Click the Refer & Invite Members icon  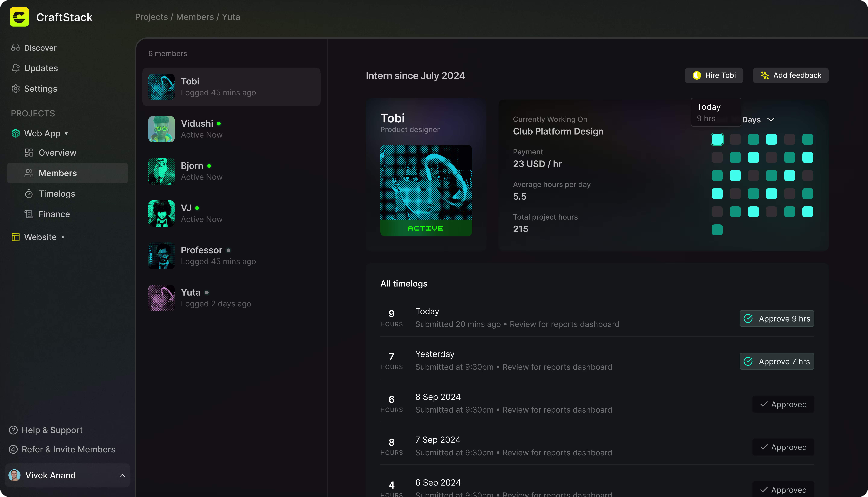pyautogui.click(x=13, y=449)
